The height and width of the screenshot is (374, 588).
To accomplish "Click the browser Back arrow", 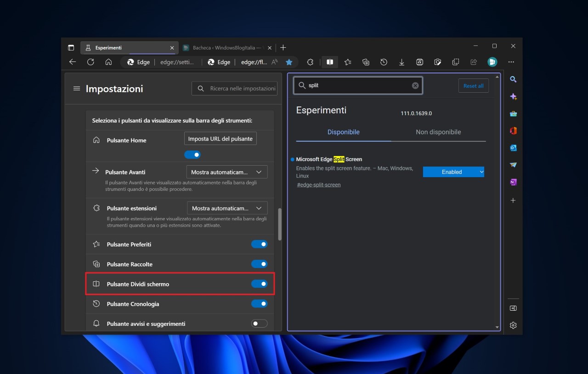I will click(x=73, y=62).
